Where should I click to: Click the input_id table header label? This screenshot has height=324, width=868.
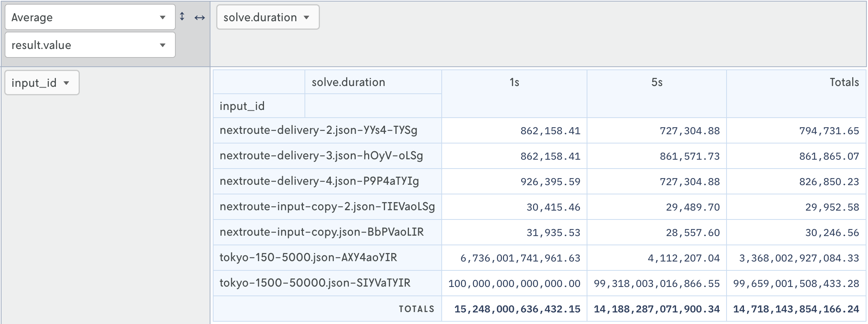click(x=242, y=106)
